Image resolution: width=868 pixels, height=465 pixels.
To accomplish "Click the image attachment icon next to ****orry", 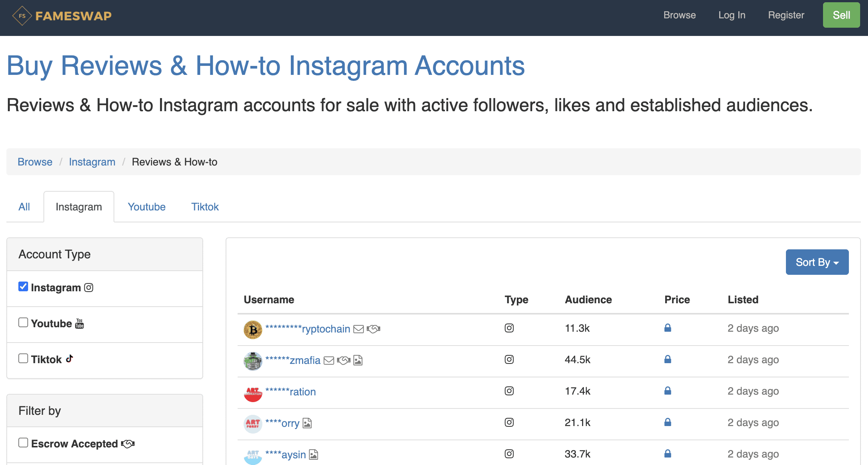I will point(308,423).
